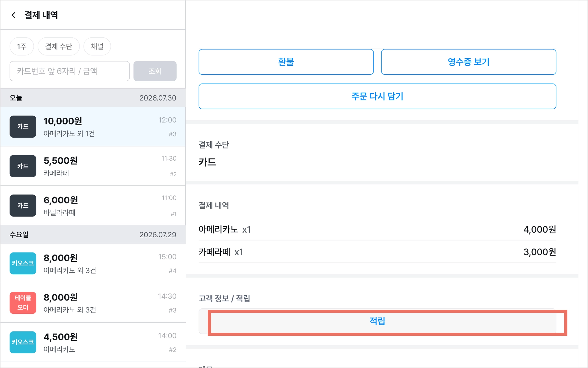Open the 채널 filter chip
Screen dimensions: 588x368
point(97,46)
